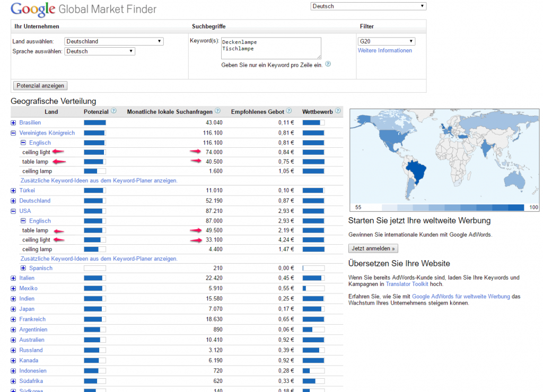Click the Land column header
The height and width of the screenshot is (392, 543).
click(x=51, y=112)
